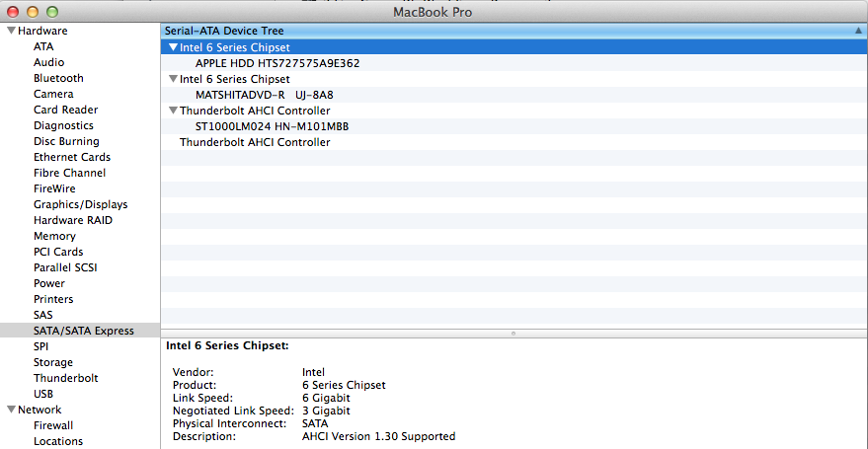Viewport: 868px width, 449px height.
Task: Select PCI Cards in the sidebar
Action: [58, 252]
